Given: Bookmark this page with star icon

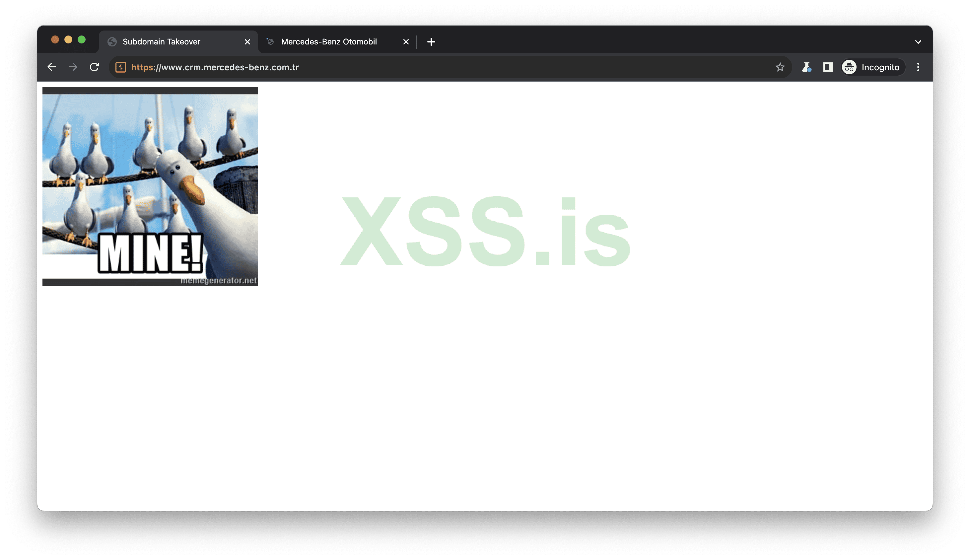Looking at the screenshot, I should 780,67.
